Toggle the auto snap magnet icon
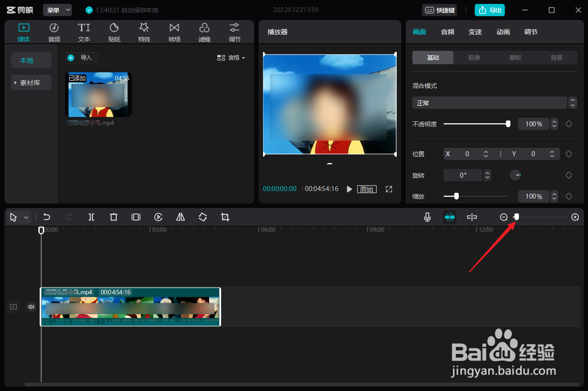Viewport: 588px width, 391px height. [449, 217]
